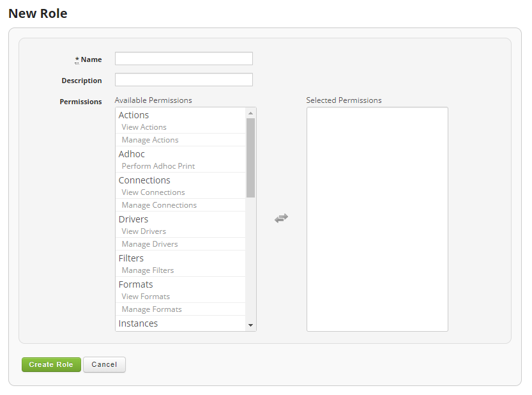
Task: Select the View Actions permission
Action: pos(144,127)
